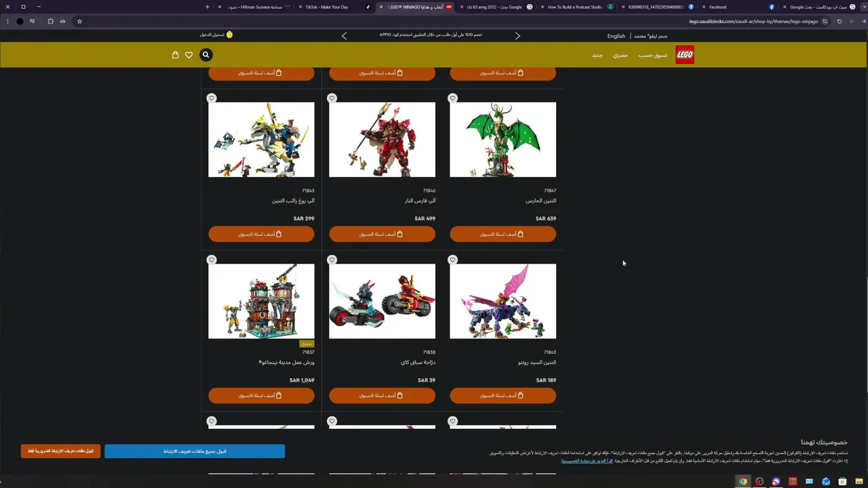Toggle wishlist heart for set 71837
Viewport: 868px width, 488px height.
212,260
